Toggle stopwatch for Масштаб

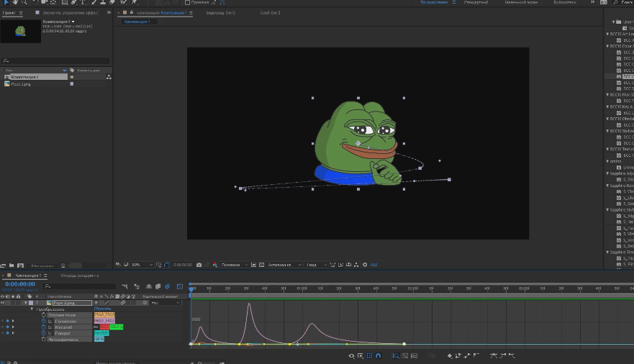tap(44, 327)
